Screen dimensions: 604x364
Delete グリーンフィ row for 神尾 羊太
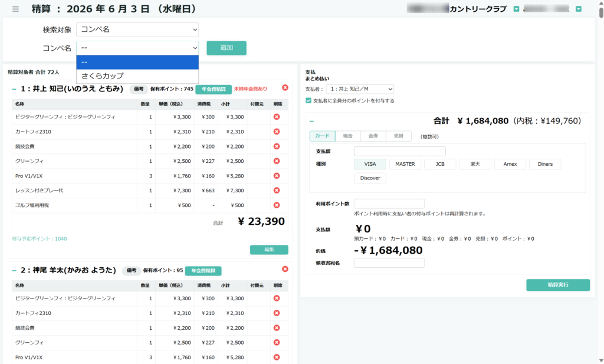tap(277, 342)
